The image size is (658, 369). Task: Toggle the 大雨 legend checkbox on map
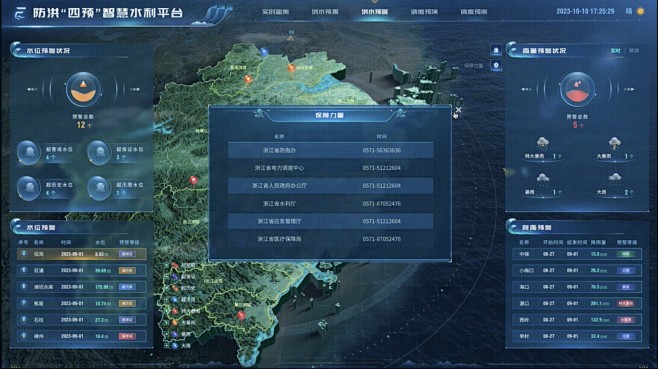pyautogui.click(x=167, y=346)
